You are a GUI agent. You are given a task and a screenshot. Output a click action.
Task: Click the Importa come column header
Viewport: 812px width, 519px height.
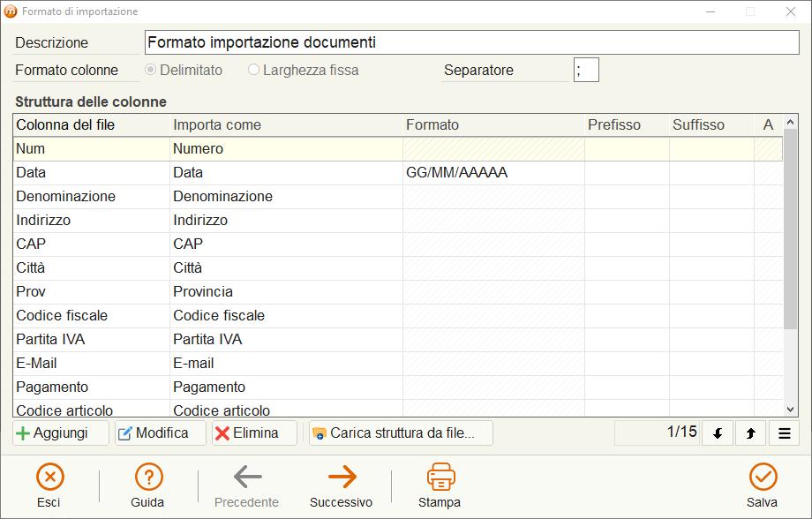pyautogui.click(x=217, y=124)
